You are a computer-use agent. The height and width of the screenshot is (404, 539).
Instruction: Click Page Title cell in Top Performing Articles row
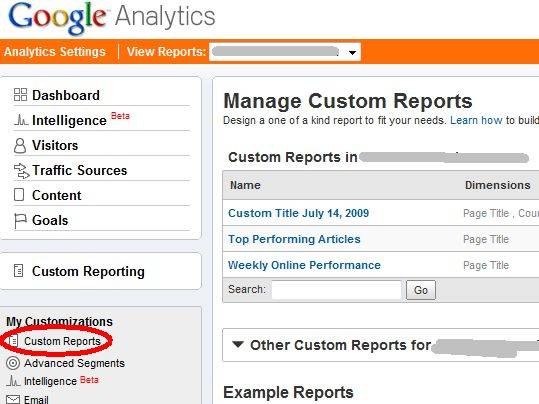(x=486, y=239)
